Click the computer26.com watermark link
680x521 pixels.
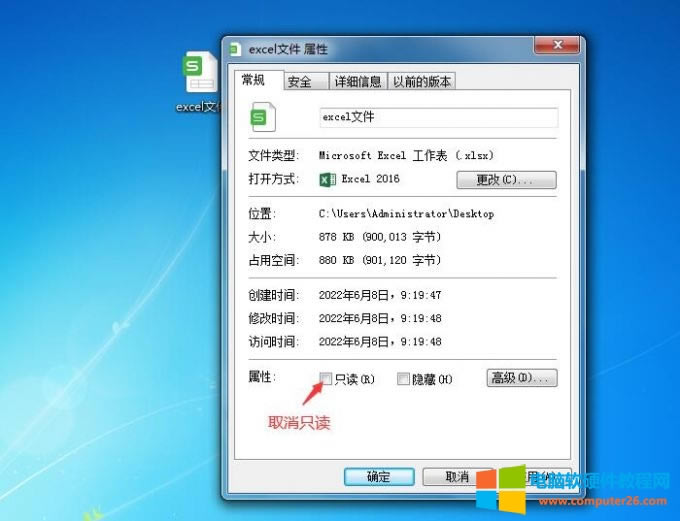click(x=602, y=499)
